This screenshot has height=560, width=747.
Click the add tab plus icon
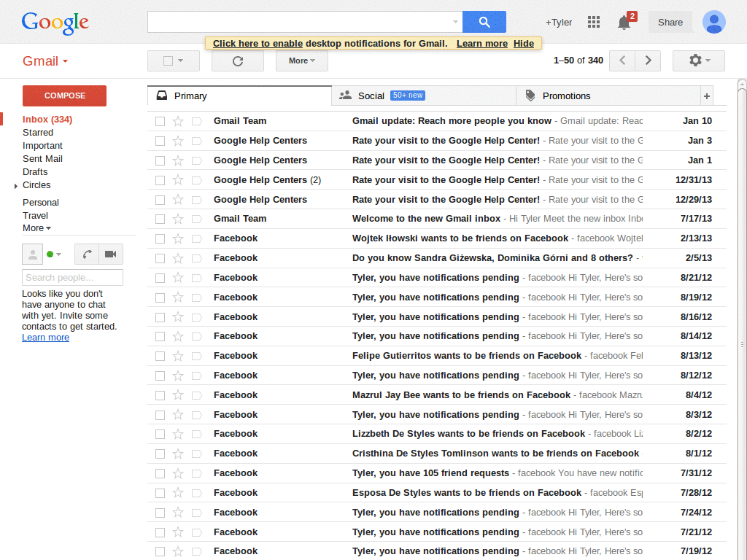707,96
